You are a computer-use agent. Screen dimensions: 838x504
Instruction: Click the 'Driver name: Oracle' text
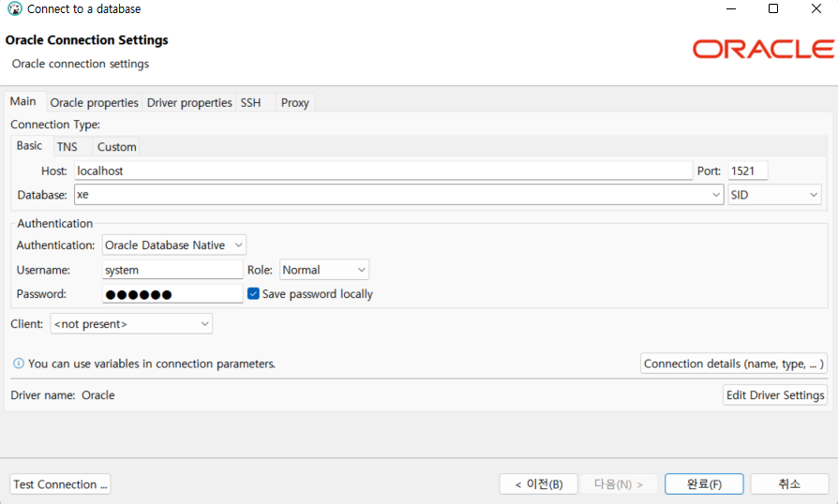click(x=63, y=395)
